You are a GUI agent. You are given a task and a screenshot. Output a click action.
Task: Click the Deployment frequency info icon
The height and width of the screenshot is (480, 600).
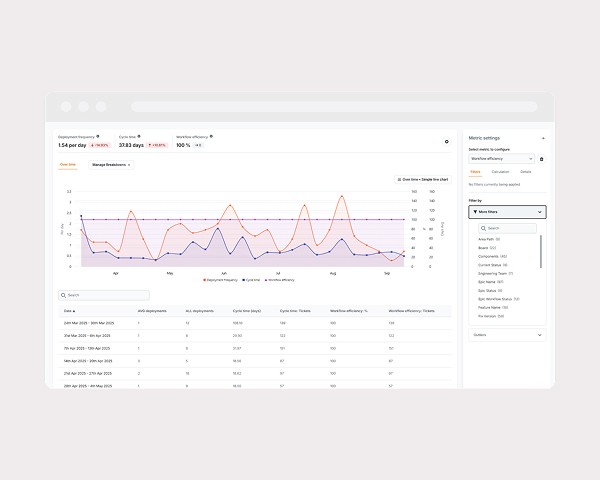[98, 136]
